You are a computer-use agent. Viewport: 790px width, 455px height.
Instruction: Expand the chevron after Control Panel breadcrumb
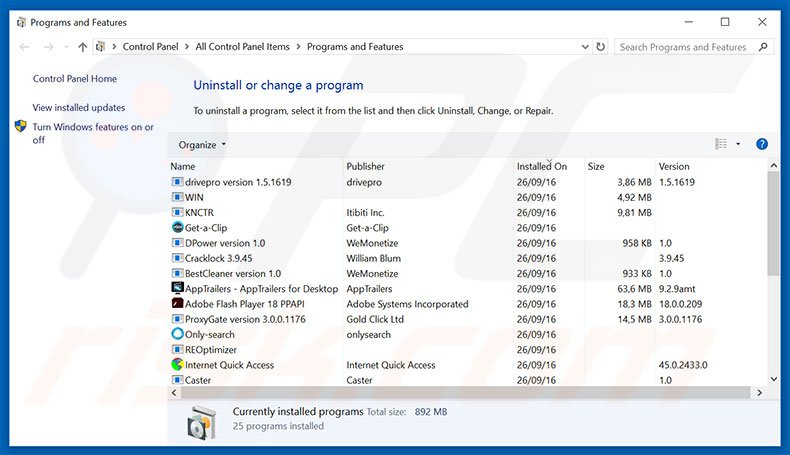[187, 47]
